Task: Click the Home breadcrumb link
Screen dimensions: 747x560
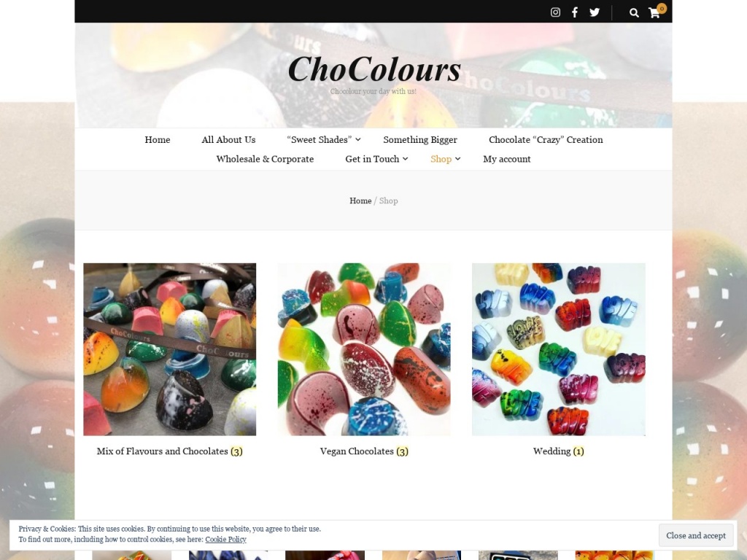Action: (360, 201)
